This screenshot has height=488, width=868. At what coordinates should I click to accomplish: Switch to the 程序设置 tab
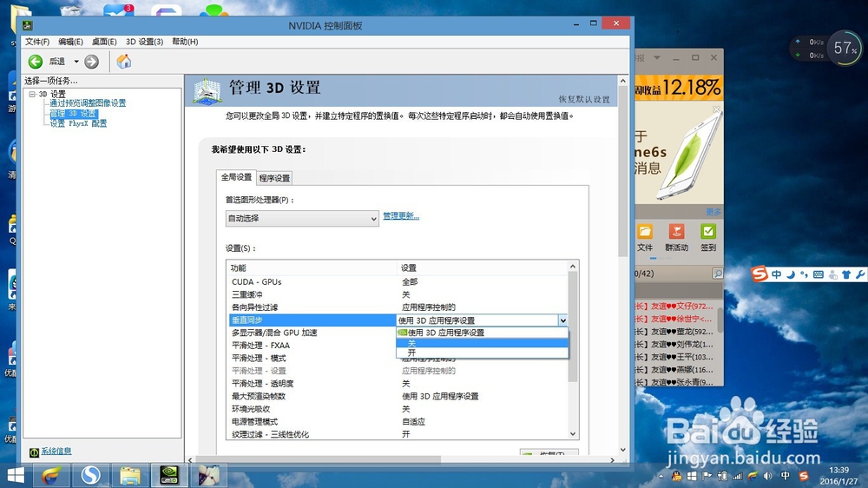[x=274, y=178]
